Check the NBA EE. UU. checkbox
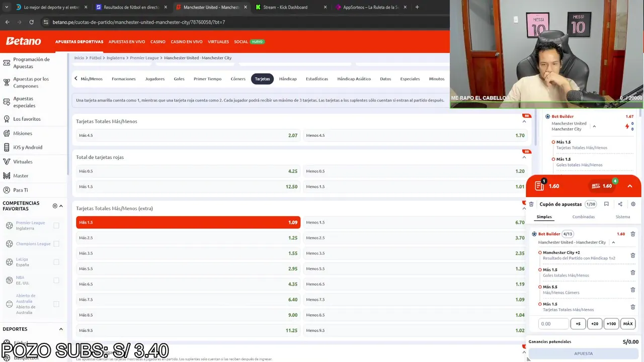Viewport: 644px width, 362px height. click(56, 280)
